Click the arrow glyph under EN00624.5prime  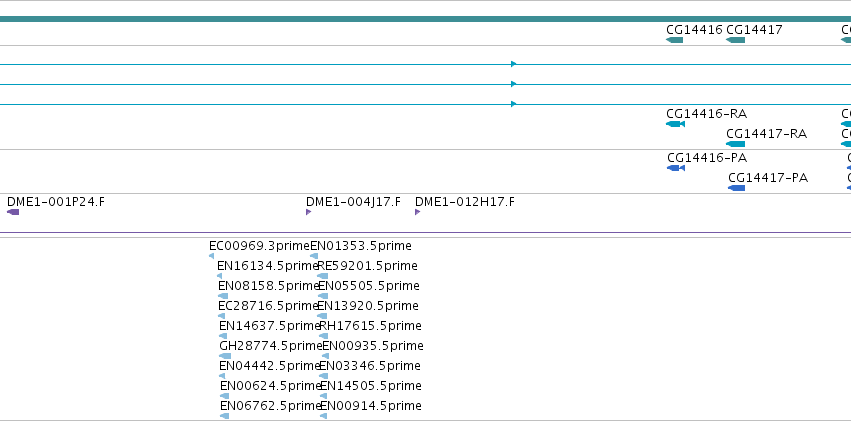point(225,396)
